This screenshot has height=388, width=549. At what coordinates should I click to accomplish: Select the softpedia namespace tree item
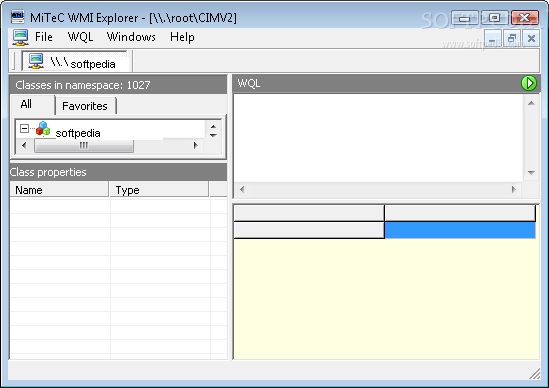(78, 133)
